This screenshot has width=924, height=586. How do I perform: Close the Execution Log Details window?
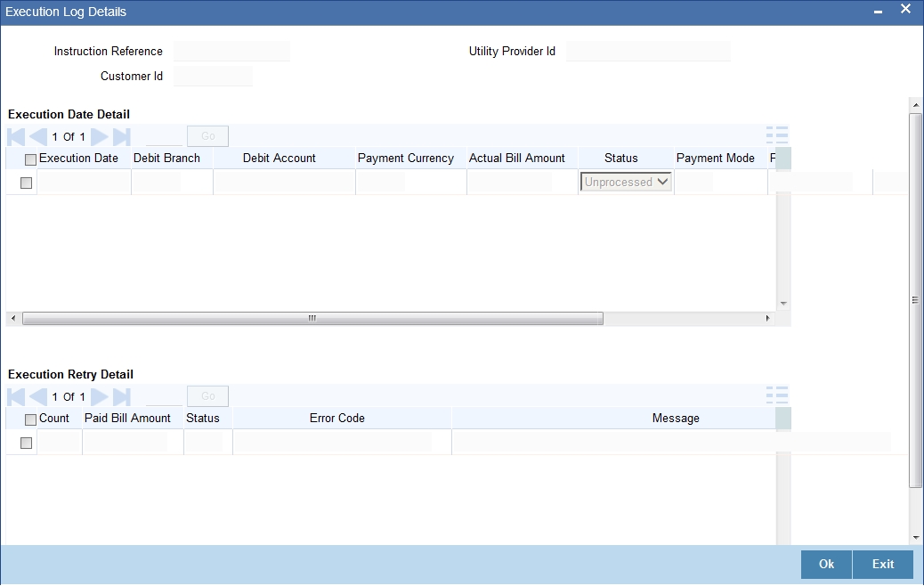click(x=905, y=9)
